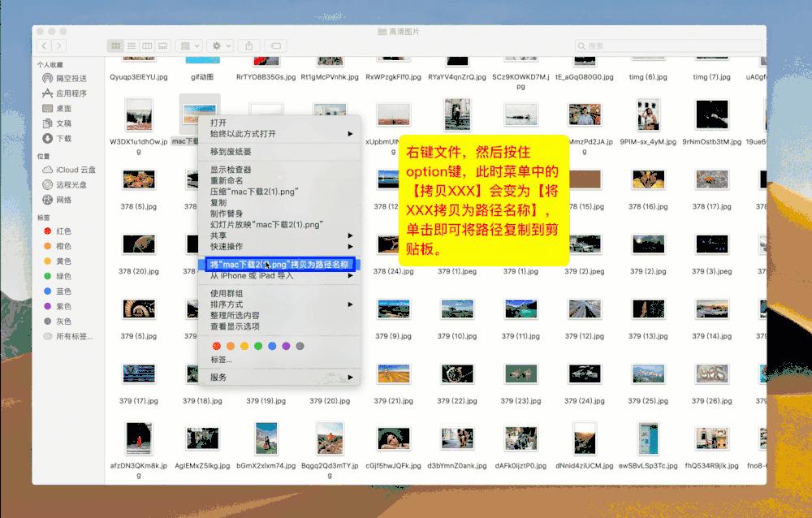Go back with the Finder back arrow
The width and height of the screenshot is (812, 518).
tap(44, 45)
